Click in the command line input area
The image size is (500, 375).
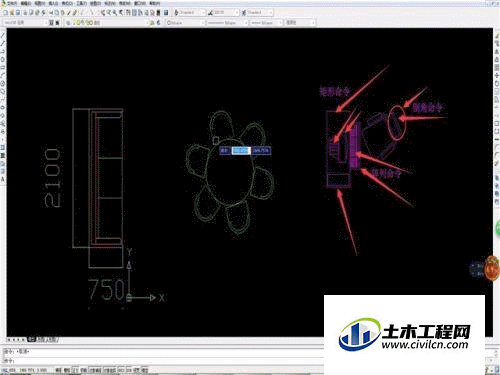click(163, 361)
